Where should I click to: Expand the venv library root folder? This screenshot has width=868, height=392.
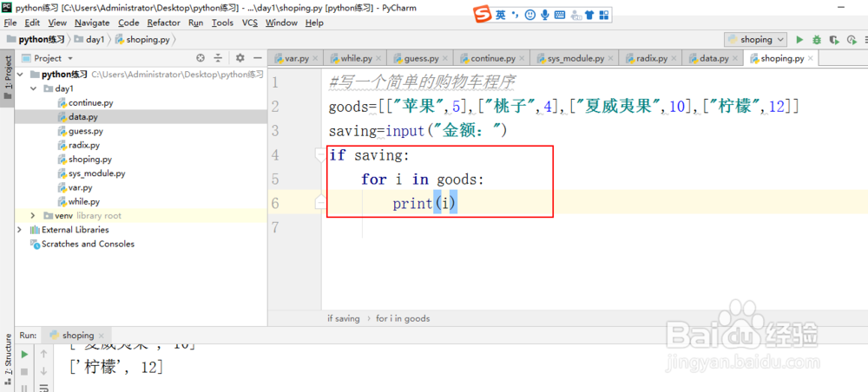33,216
